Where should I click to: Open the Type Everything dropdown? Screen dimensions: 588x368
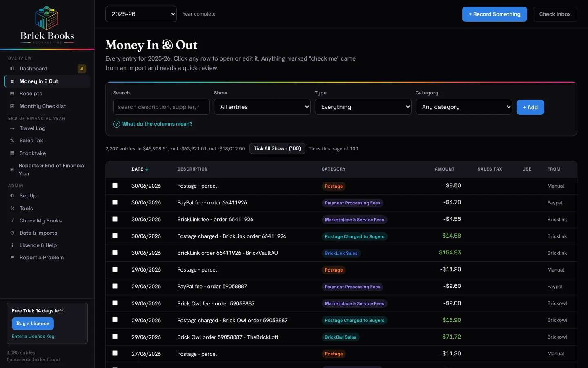(363, 107)
